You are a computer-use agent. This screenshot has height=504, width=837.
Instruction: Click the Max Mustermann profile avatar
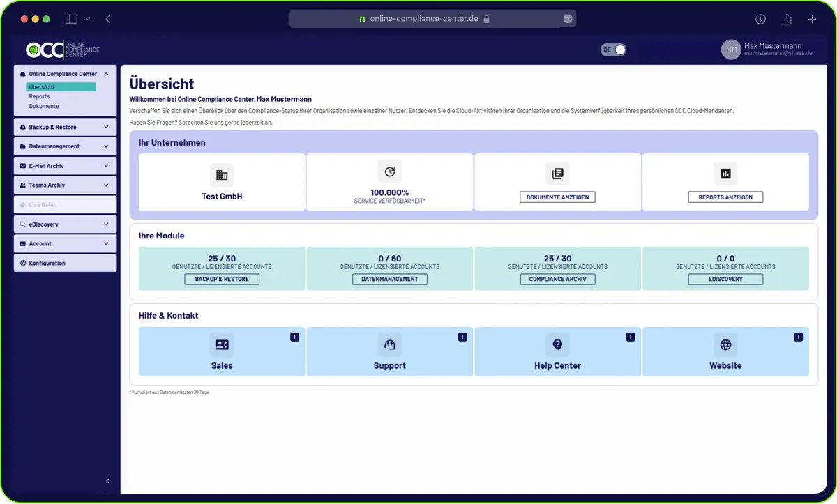click(x=730, y=49)
